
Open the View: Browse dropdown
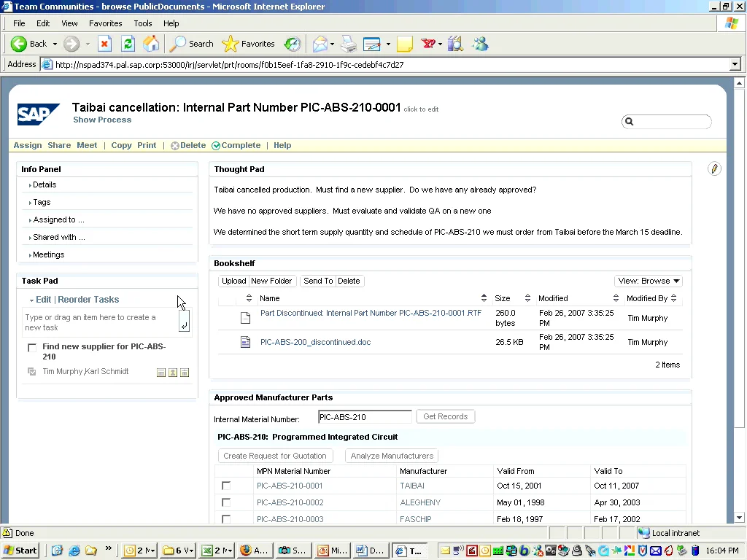tap(649, 281)
